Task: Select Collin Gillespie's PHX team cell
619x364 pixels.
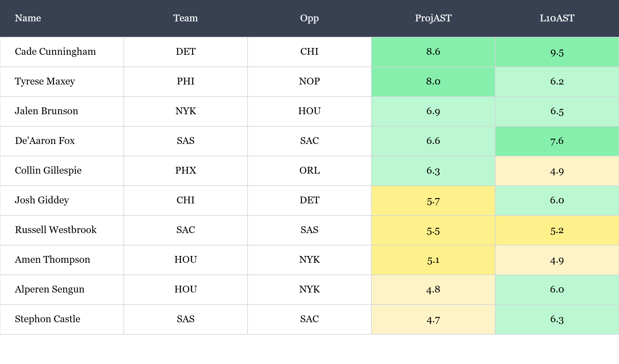Action: tap(185, 171)
